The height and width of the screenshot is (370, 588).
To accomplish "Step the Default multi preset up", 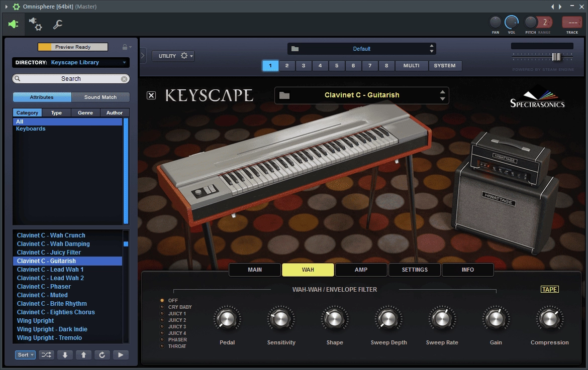I will (432, 46).
